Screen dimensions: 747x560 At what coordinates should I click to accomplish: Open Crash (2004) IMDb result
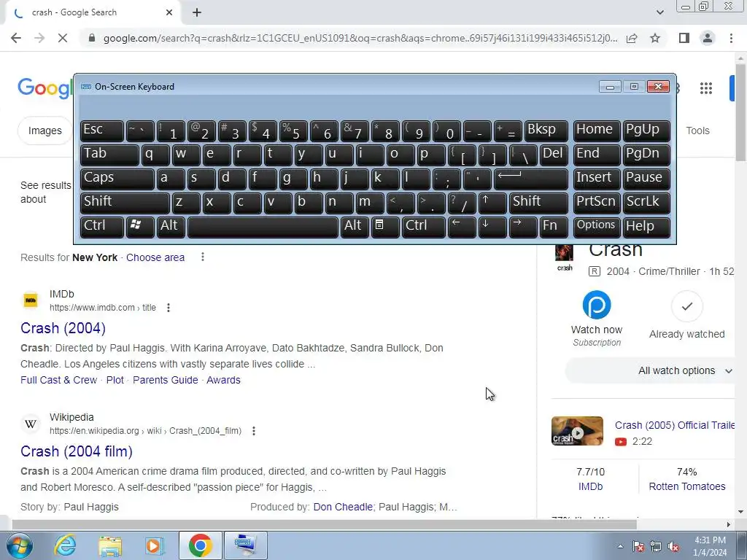(x=63, y=328)
